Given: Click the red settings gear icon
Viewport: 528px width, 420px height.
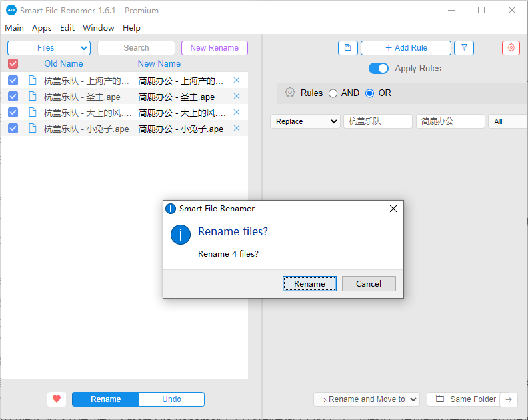Looking at the screenshot, I should coord(511,48).
